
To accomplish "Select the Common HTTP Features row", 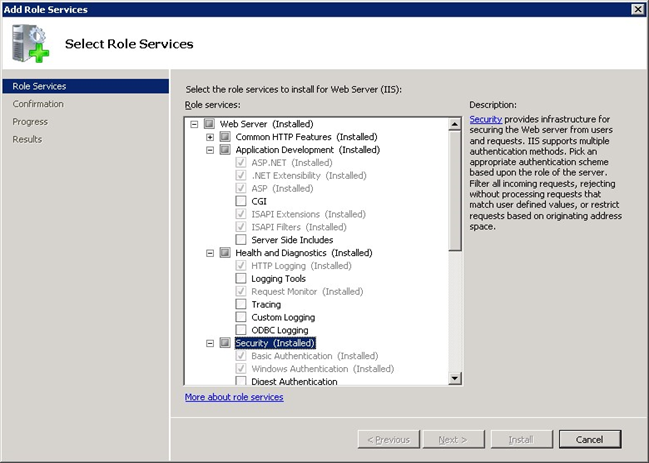I will point(306,137).
